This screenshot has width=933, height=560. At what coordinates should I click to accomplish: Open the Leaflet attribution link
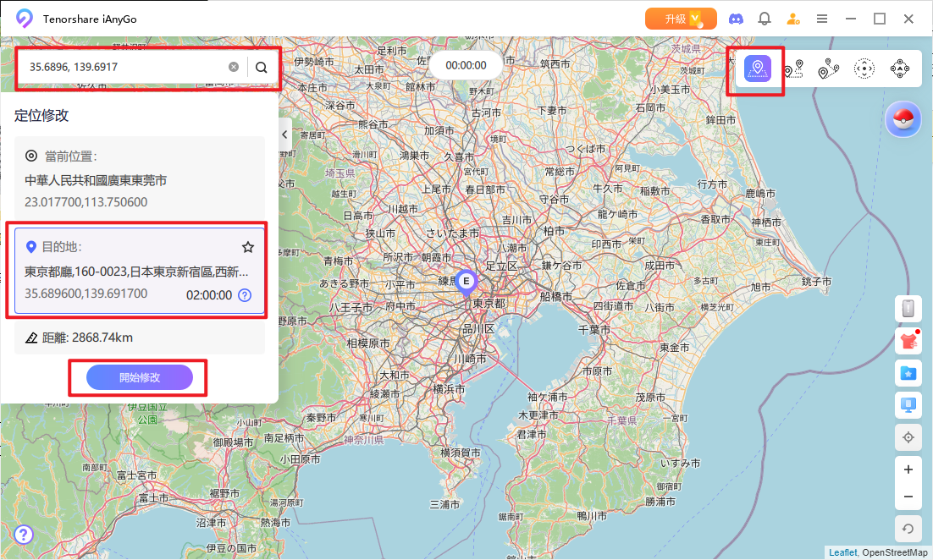tap(842, 553)
